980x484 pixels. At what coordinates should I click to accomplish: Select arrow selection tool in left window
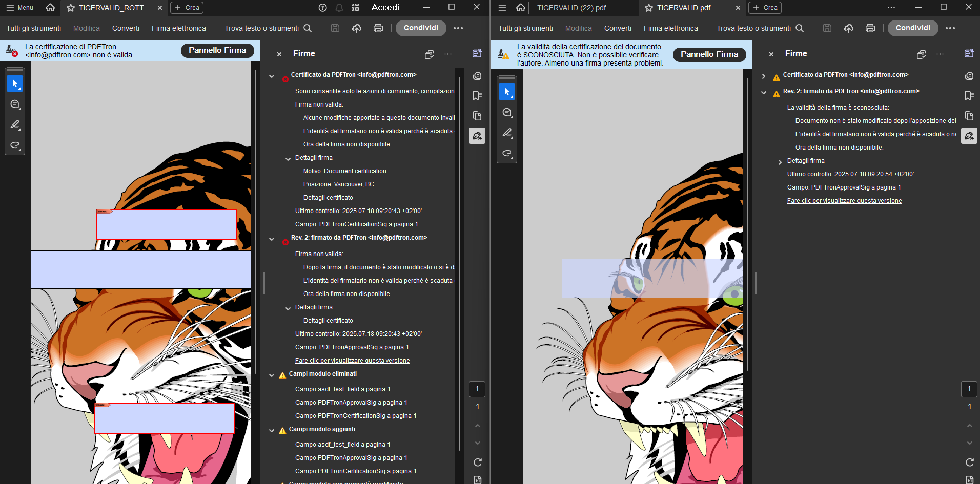(x=15, y=83)
